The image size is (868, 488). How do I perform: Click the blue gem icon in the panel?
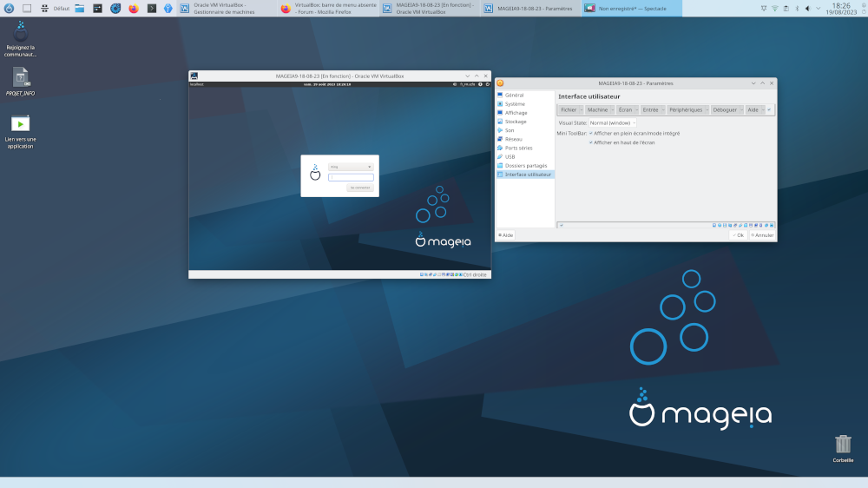[x=168, y=9]
